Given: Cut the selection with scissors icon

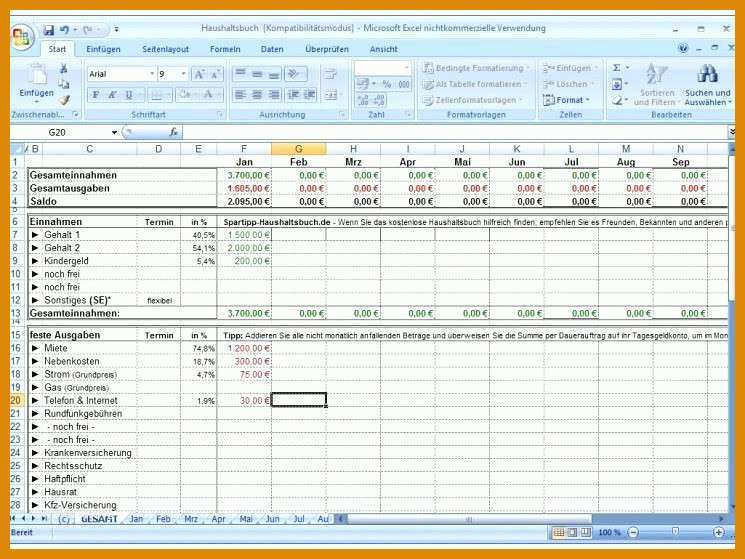Looking at the screenshot, I should pyautogui.click(x=64, y=69).
